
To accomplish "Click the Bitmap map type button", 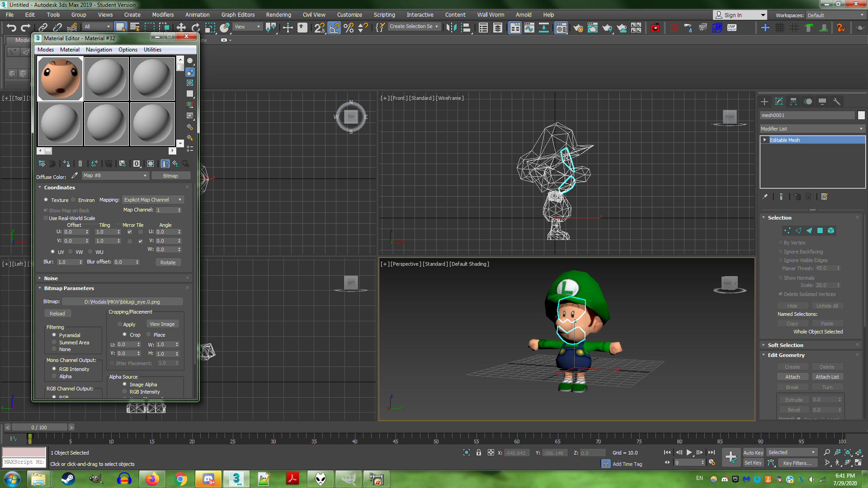I will coord(170,175).
